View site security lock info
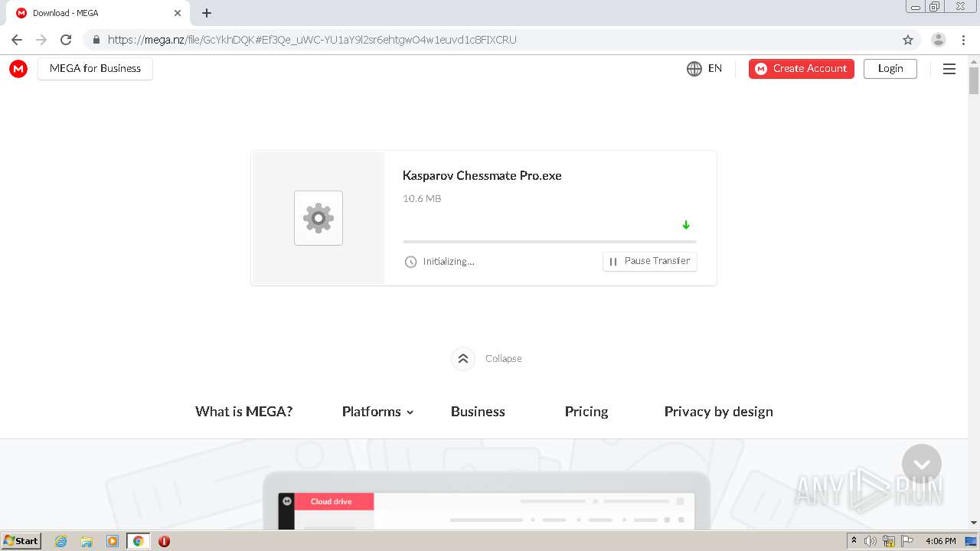Image resolution: width=980 pixels, height=551 pixels. coord(96,40)
